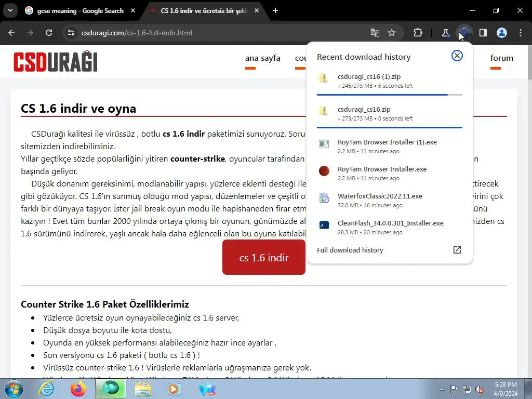Open the ana sayfa menu item

pyautogui.click(x=262, y=58)
